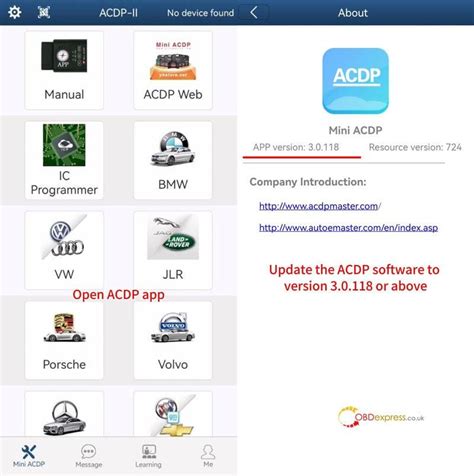Screen dimensions: 474x476
Task: Open the acdpmaster.com link
Action: pos(320,206)
